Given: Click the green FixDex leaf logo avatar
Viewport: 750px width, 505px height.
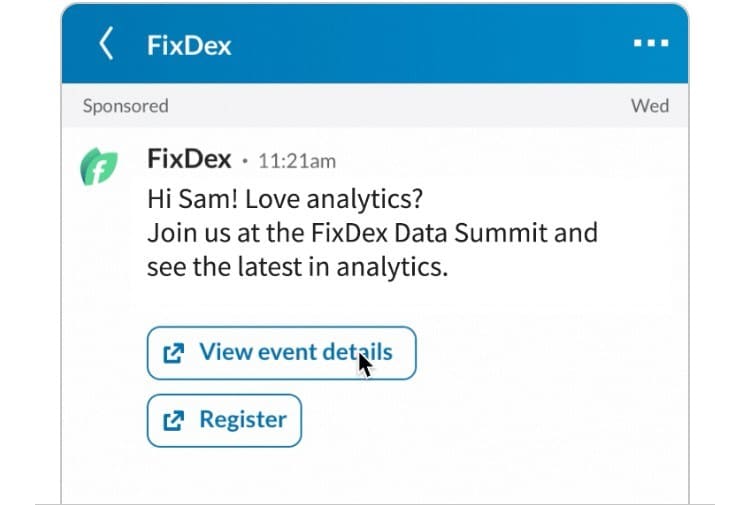Looking at the screenshot, I should [99, 166].
